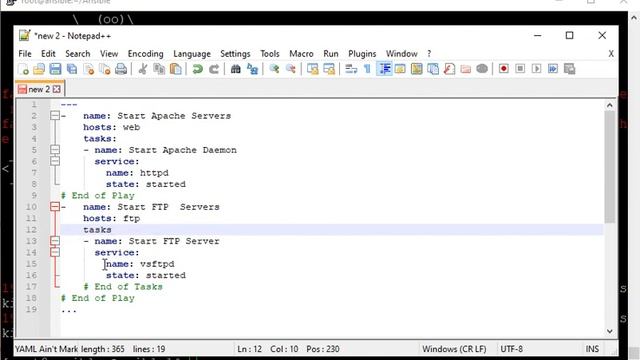Click the Close file toolbar icon

click(89, 69)
